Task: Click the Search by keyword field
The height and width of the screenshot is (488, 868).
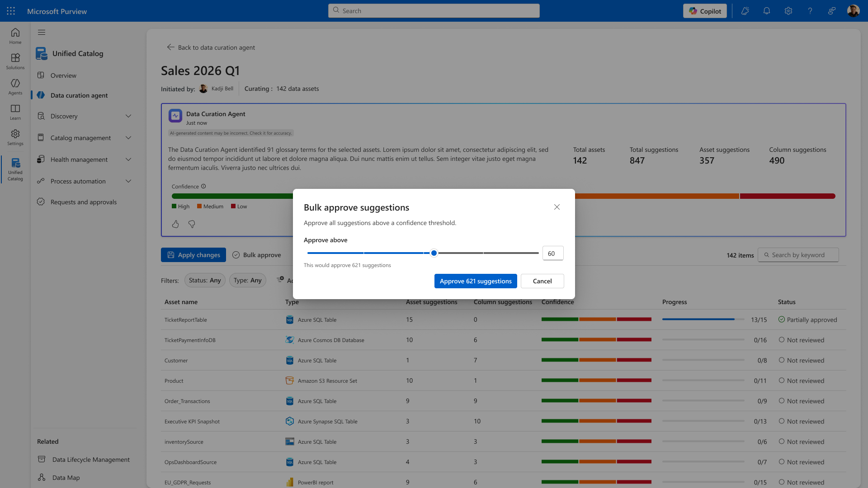Action: pyautogui.click(x=798, y=255)
